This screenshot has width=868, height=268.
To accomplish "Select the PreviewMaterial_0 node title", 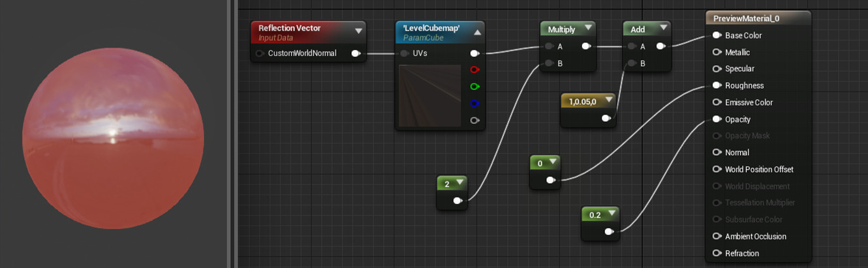I will tap(746, 18).
